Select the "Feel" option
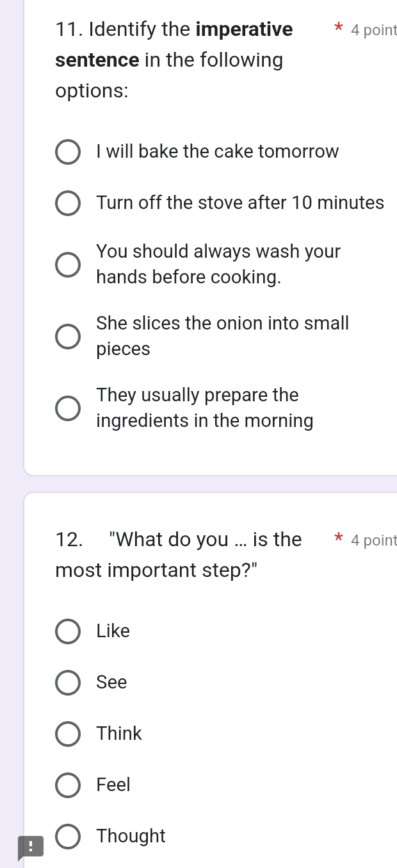 [68, 785]
